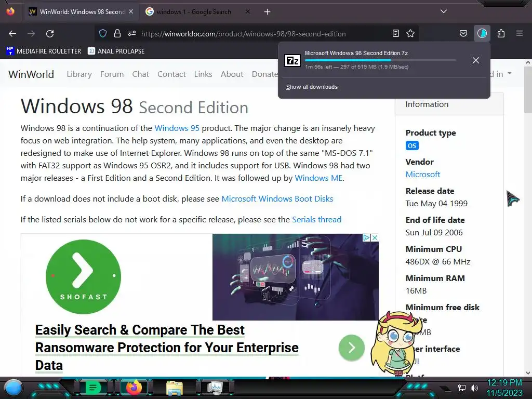Open Microsoft Windows Boot Disks link
The width and height of the screenshot is (532, 399).
point(277,199)
